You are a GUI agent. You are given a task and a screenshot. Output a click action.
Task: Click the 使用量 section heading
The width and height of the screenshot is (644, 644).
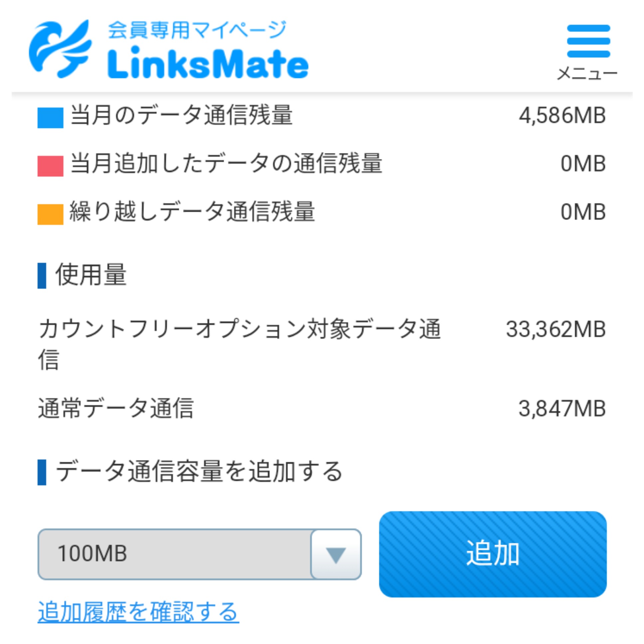pos(91,275)
